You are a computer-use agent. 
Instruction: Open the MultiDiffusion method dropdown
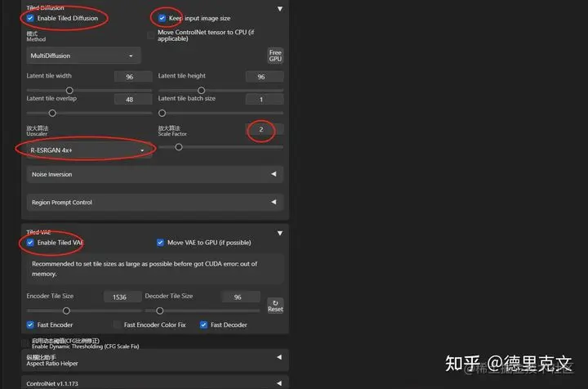click(x=83, y=56)
